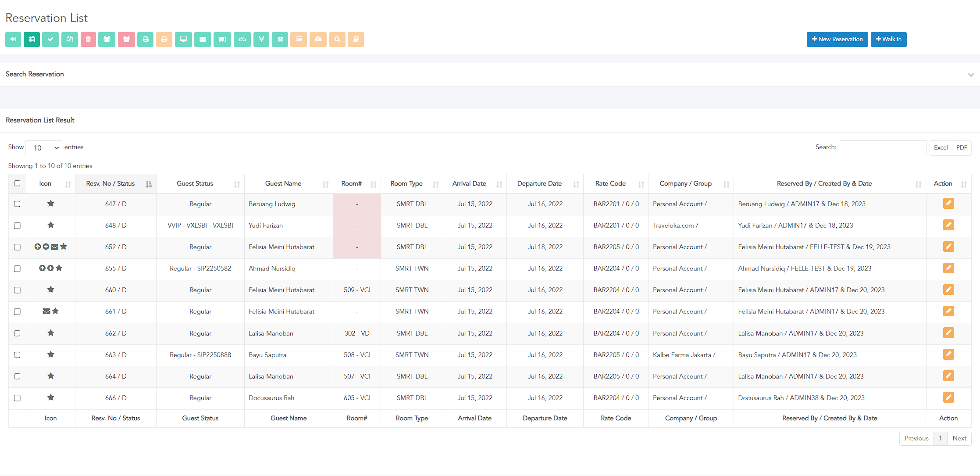Screen dimensions: 980x476
Task: Click the green open book icon
Action: point(222,39)
